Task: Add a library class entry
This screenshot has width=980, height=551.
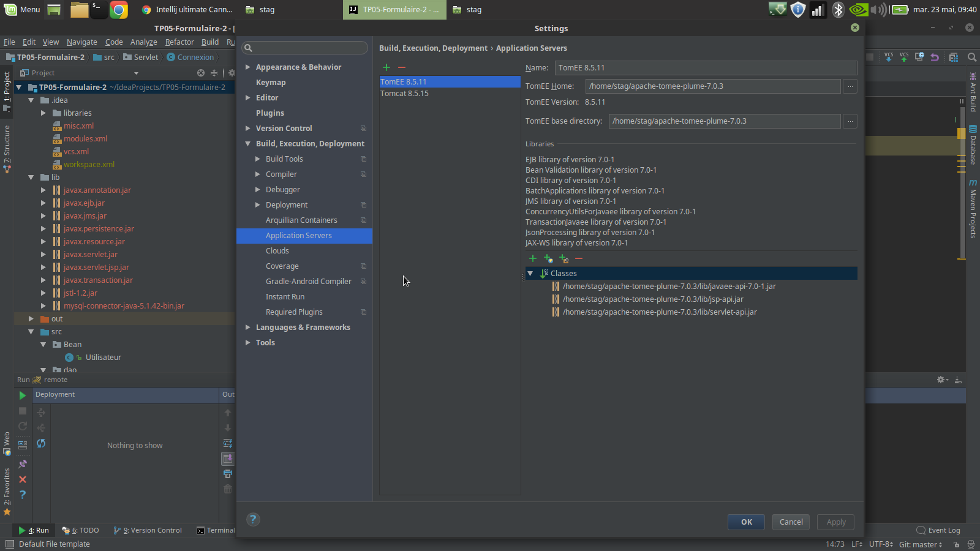Action: 533,258
